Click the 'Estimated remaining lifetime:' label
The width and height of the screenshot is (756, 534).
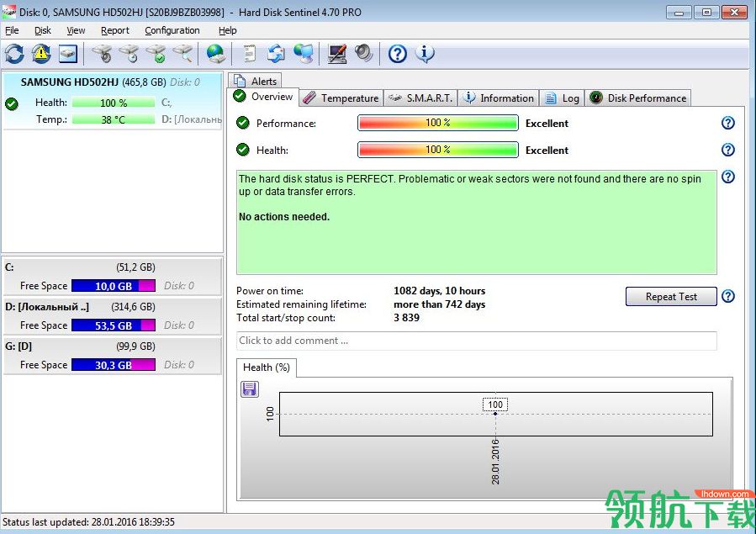(301, 304)
